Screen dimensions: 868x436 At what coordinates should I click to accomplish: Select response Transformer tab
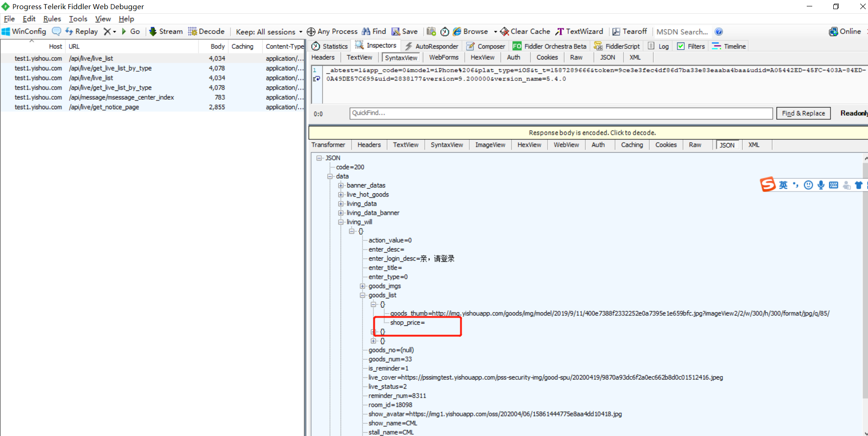click(328, 145)
